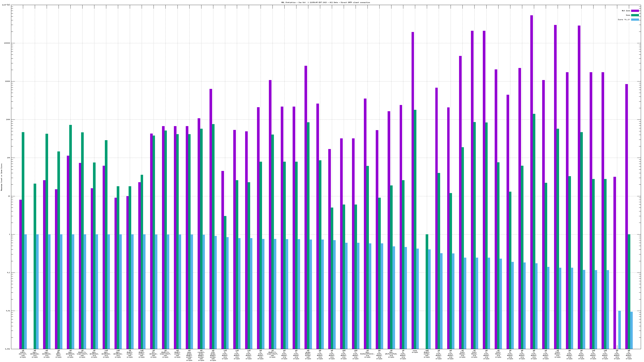Screen dimensions: 644x362
Task: Click the db.wpbl.info origin x-axis label
Action: pyautogui.click(x=59, y=354)
